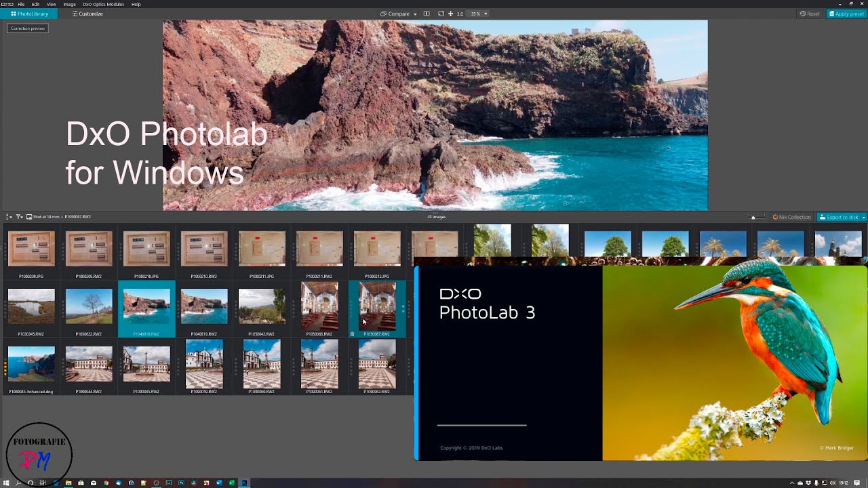Click the trash icon on P1050067.RW2
The width and height of the screenshot is (868, 488).
(x=352, y=333)
